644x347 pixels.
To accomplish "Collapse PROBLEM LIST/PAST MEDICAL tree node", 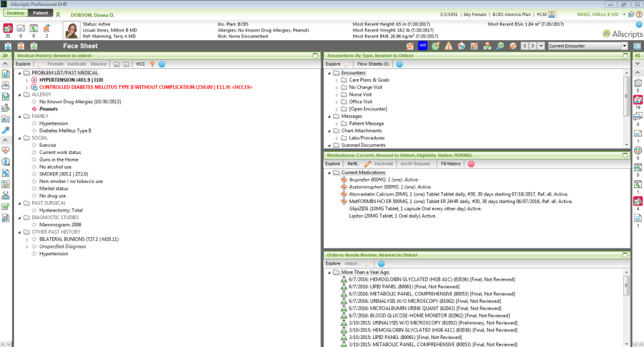I will point(19,72).
